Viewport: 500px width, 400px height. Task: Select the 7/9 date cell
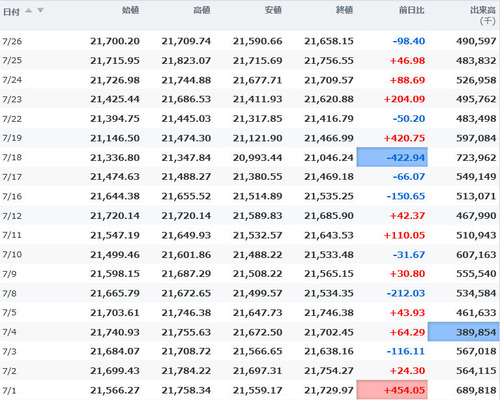click(x=9, y=274)
